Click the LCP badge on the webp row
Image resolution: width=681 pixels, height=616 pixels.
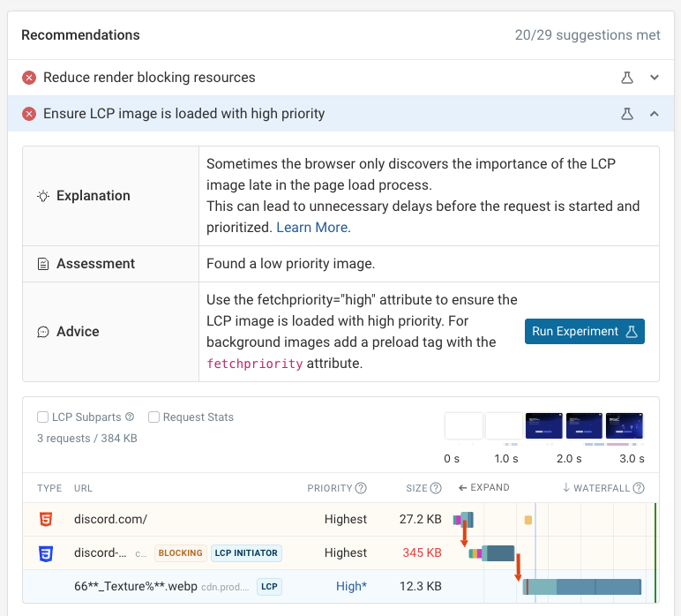click(269, 587)
